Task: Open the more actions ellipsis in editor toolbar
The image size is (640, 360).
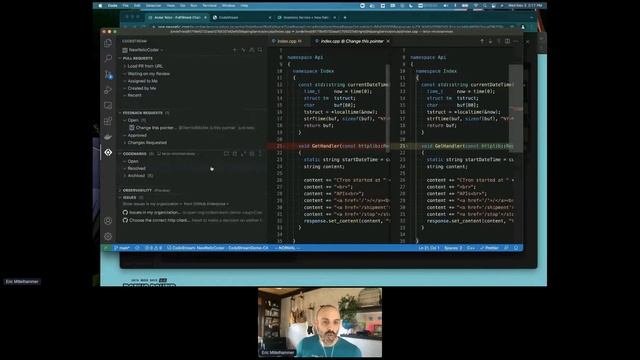Action: coord(516,41)
